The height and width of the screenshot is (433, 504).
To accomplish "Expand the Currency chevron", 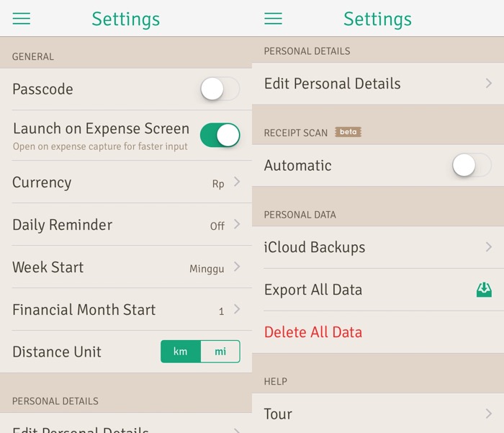I will [237, 182].
